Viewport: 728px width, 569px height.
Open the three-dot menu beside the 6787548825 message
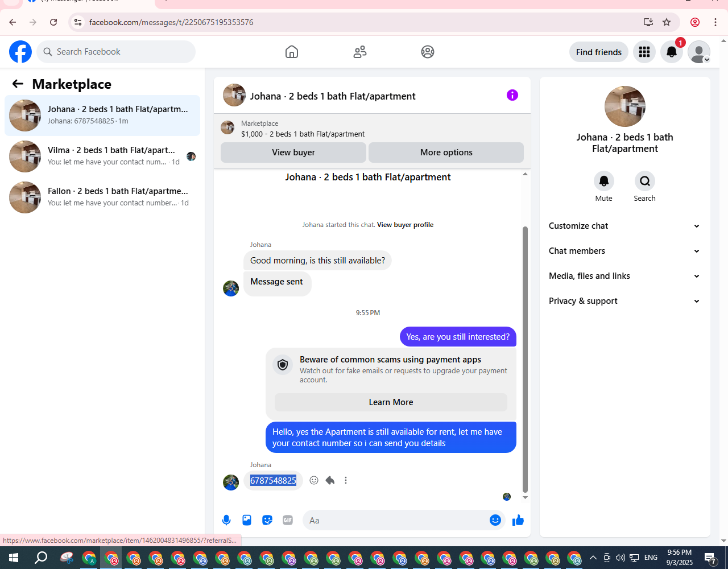pyautogui.click(x=346, y=480)
